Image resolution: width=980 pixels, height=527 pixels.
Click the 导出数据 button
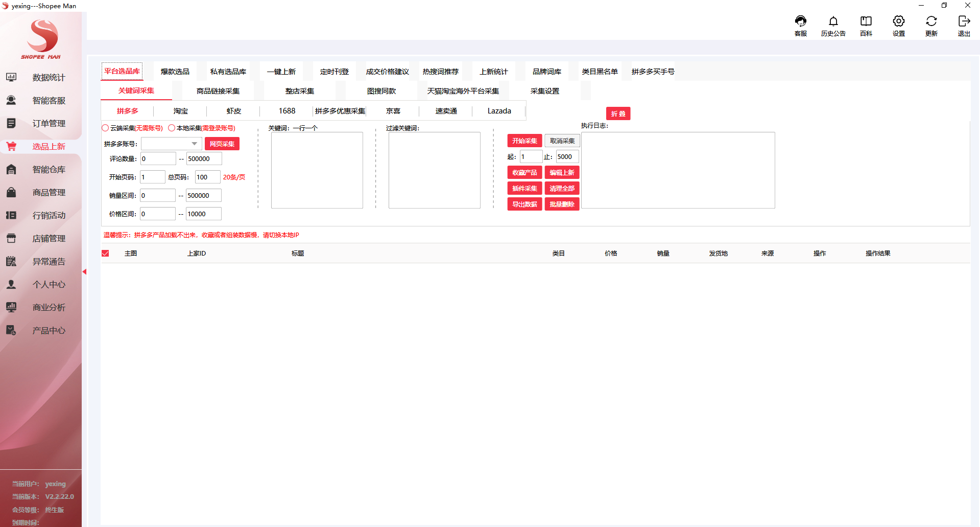[x=524, y=204]
